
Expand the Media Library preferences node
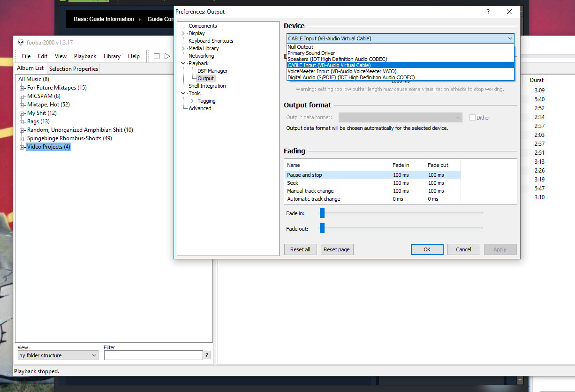click(x=183, y=48)
